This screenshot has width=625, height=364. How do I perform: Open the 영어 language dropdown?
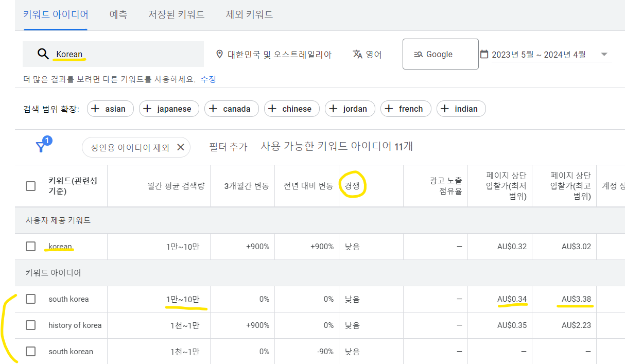click(367, 54)
